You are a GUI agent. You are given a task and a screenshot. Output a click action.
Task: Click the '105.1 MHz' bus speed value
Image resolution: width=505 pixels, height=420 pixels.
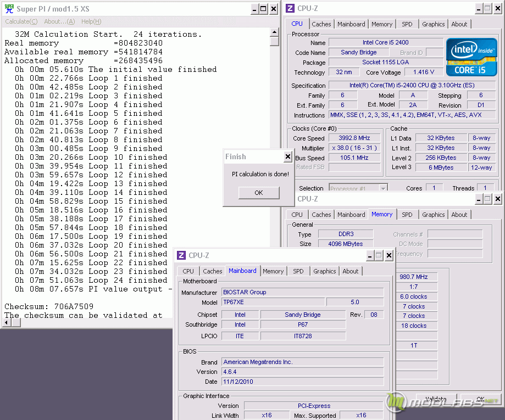coord(354,158)
